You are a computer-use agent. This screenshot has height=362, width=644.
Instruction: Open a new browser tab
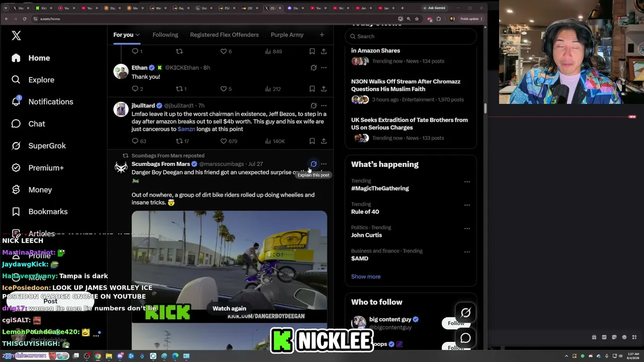[402, 8]
